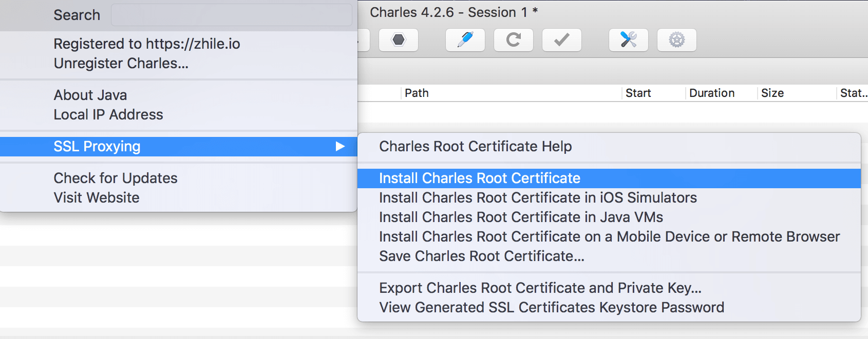868x339 pixels.
Task: Choose Install Root Certificate in iOS Simulators
Action: [609, 198]
